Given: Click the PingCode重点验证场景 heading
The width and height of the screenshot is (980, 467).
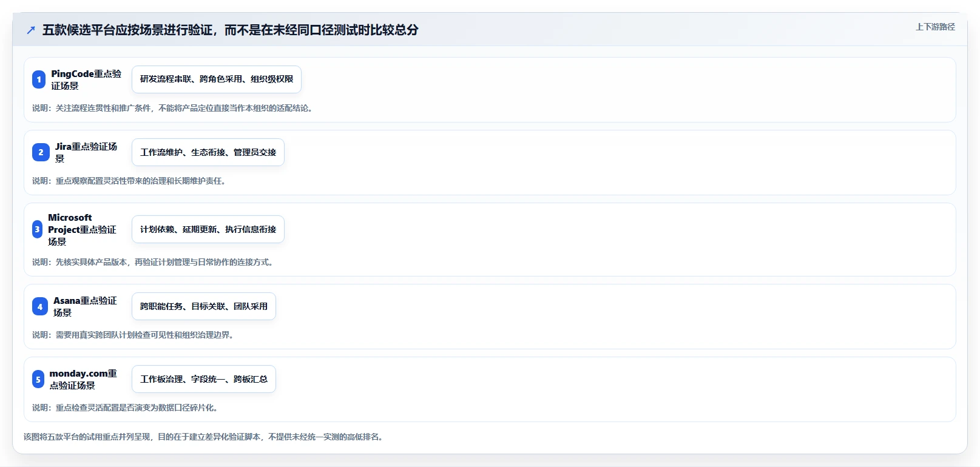Looking at the screenshot, I should pyautogui.click(x=86, y=79).
